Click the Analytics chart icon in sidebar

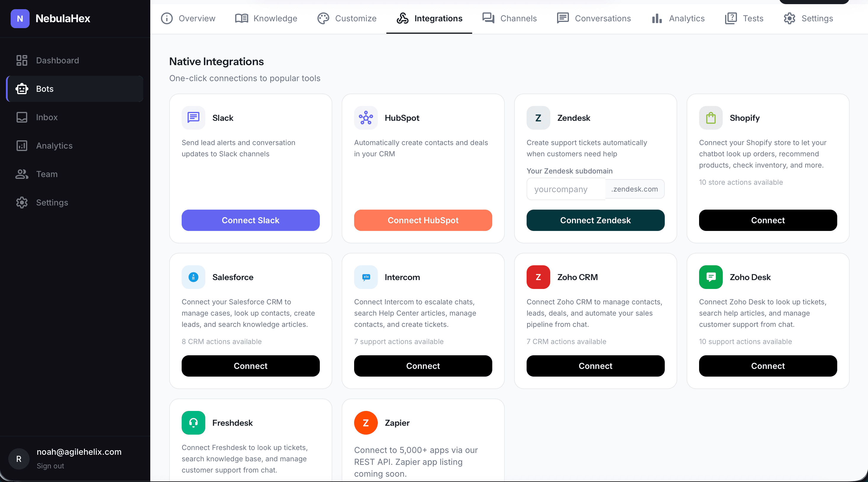[22, 146]
